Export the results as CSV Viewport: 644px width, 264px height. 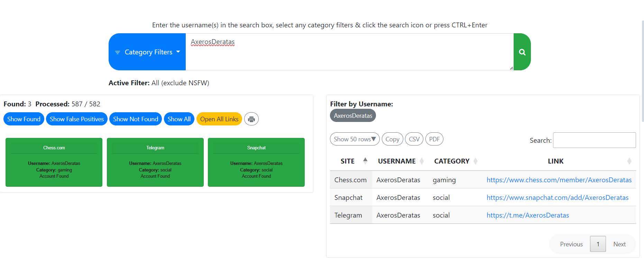pos(414,139)
